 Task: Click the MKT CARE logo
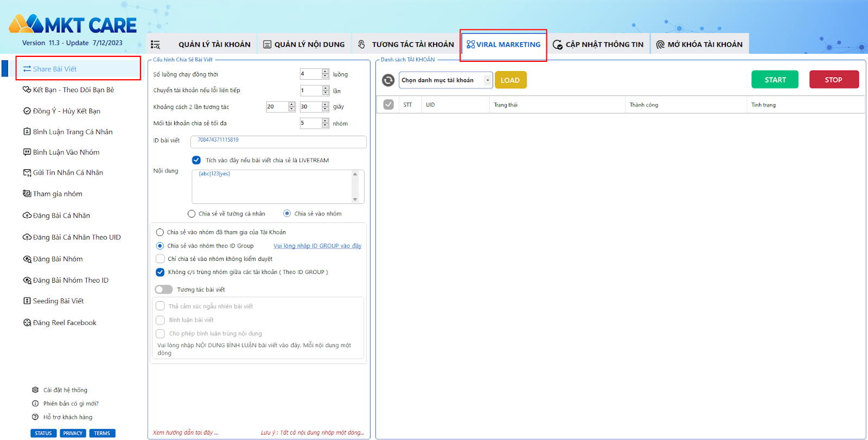click(x=73, y=24)
